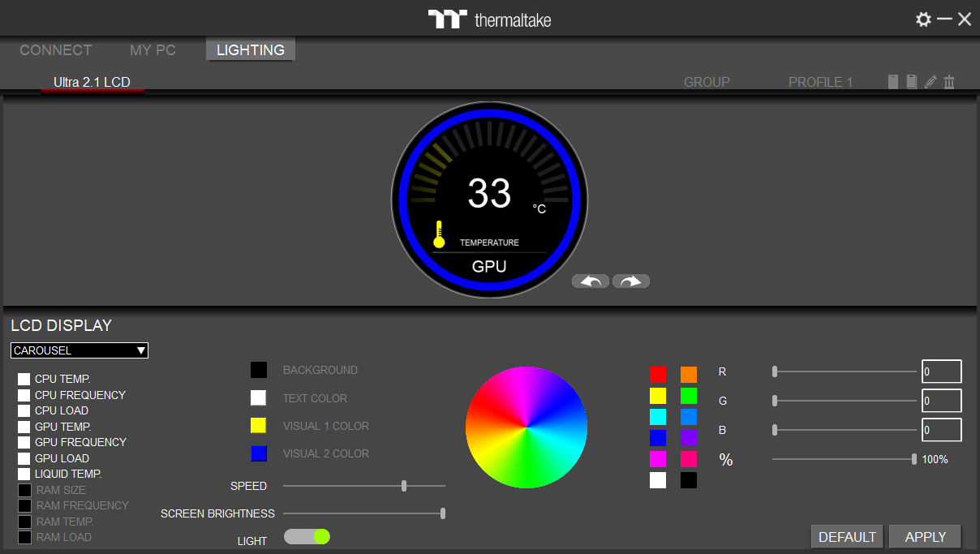This screenshot has width=980, height=554.
Task: Delete profile using the trash icon
Action: (949, 82)
